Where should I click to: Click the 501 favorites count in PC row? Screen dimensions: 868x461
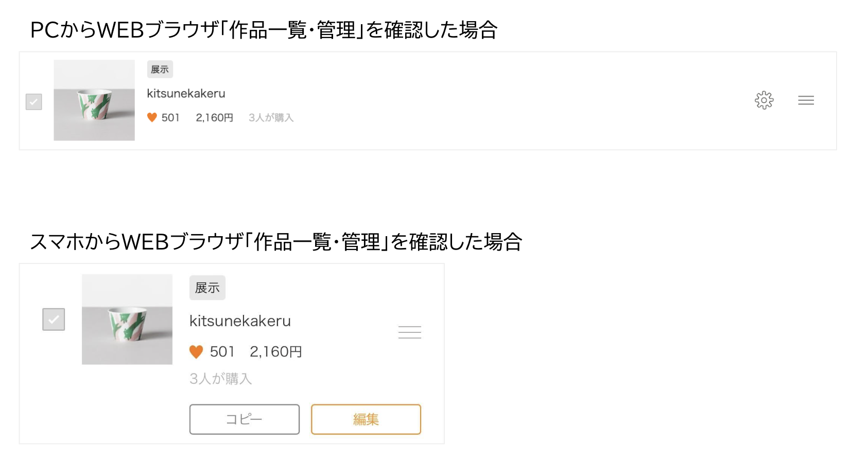pos(170,118)
